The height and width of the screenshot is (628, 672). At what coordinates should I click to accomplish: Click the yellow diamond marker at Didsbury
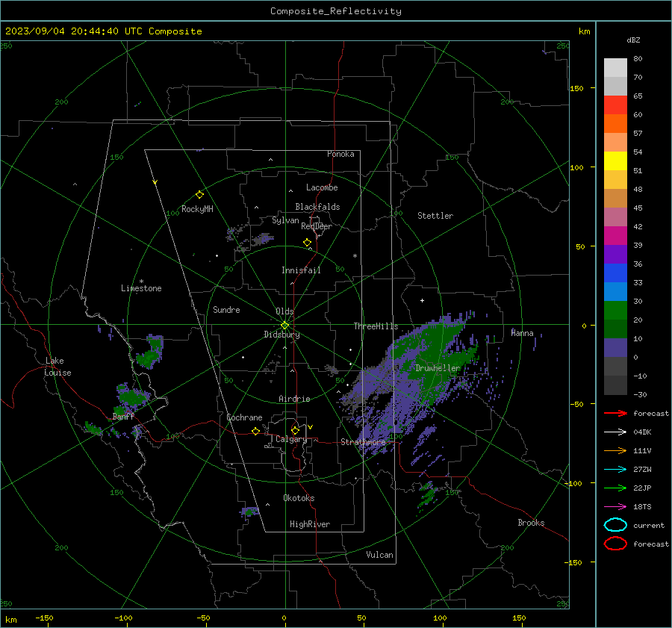point(285,326)
